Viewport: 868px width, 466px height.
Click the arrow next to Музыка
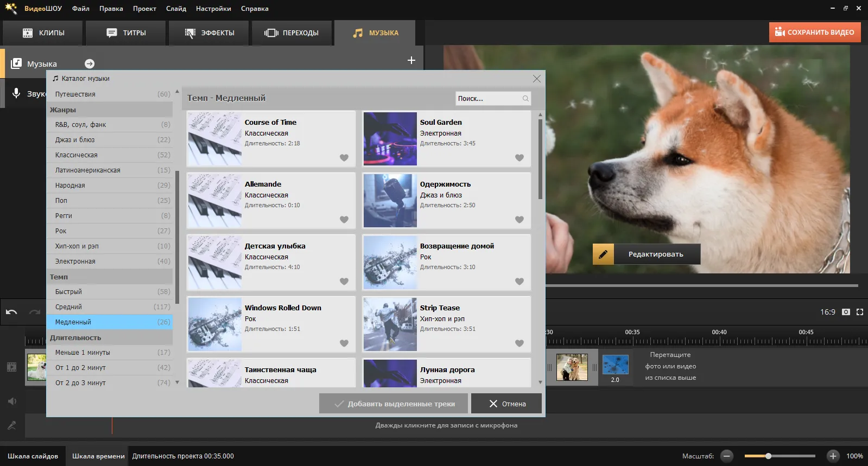coord(90,64)
